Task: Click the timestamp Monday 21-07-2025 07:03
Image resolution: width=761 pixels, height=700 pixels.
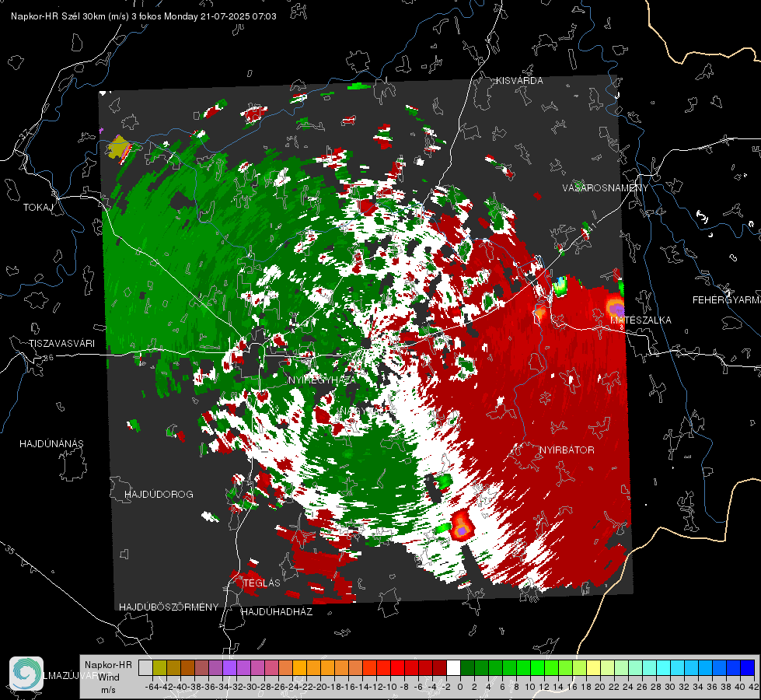Action: [220, 16]
